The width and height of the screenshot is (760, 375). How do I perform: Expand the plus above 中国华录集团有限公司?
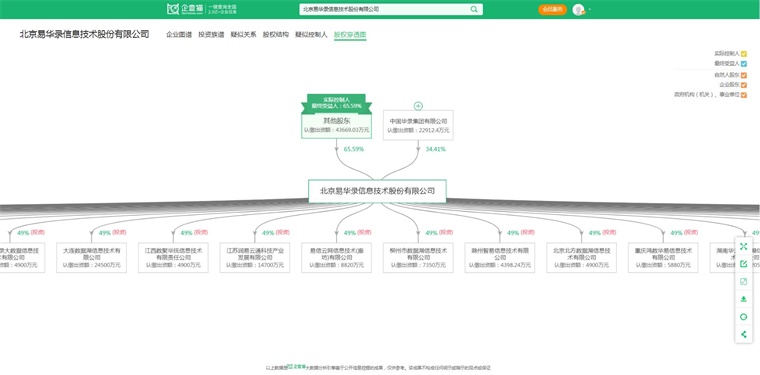[418, 106]
